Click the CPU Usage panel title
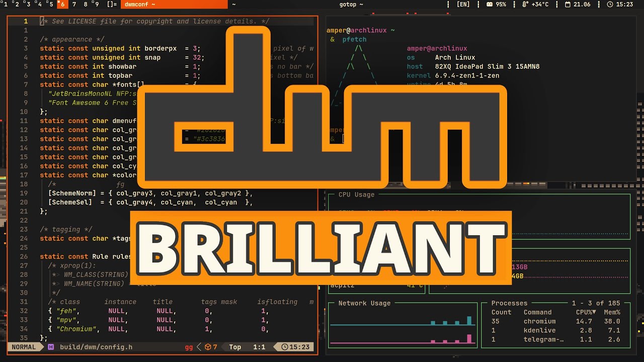644x362 pixels. pos(356,195)
